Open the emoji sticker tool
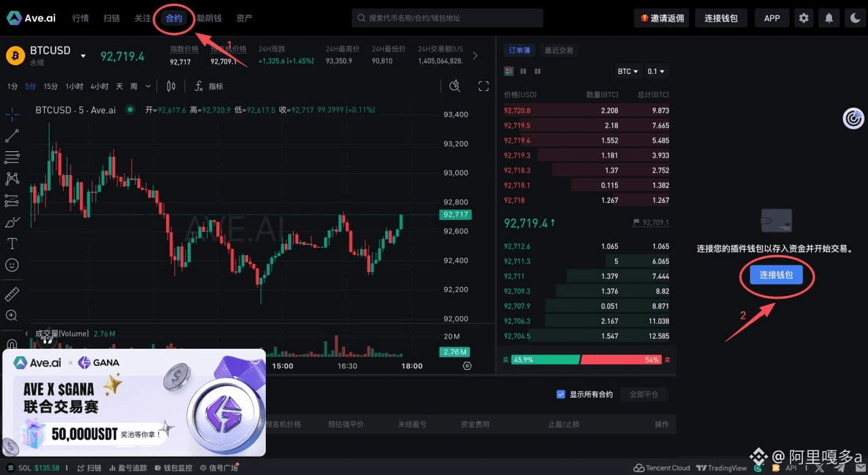This screenshot has width=868, height=475. point(12,265)
